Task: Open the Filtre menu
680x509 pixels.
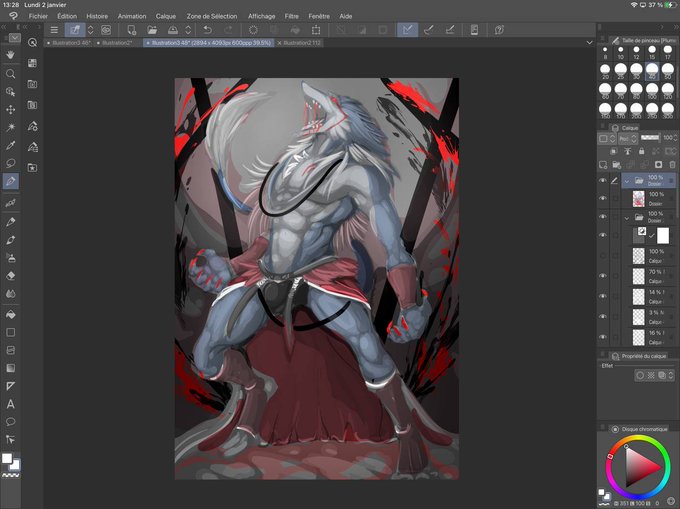Action: click(x=291, y=16)
